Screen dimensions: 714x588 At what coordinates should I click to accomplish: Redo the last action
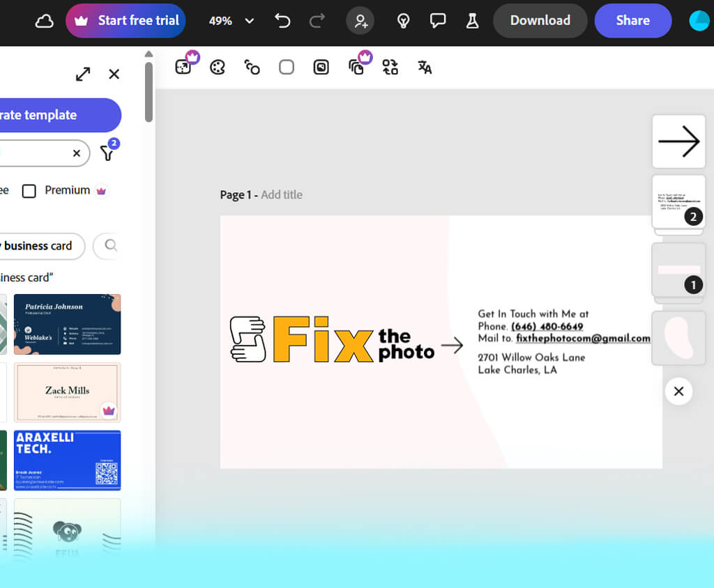[317, 21]
